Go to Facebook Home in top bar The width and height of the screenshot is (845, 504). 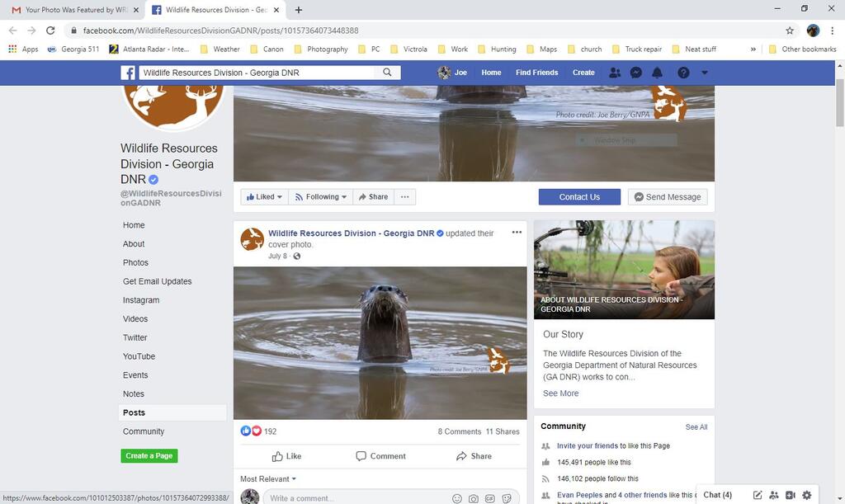pyautogui.click(x=491, y=73)
